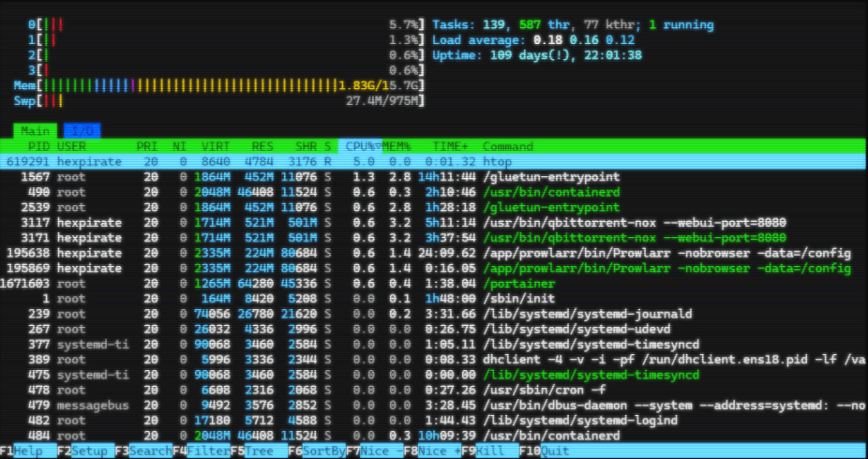The image size is (868, 459).
Task: Click F10 Quit button
Action: [x=555, y=451]
